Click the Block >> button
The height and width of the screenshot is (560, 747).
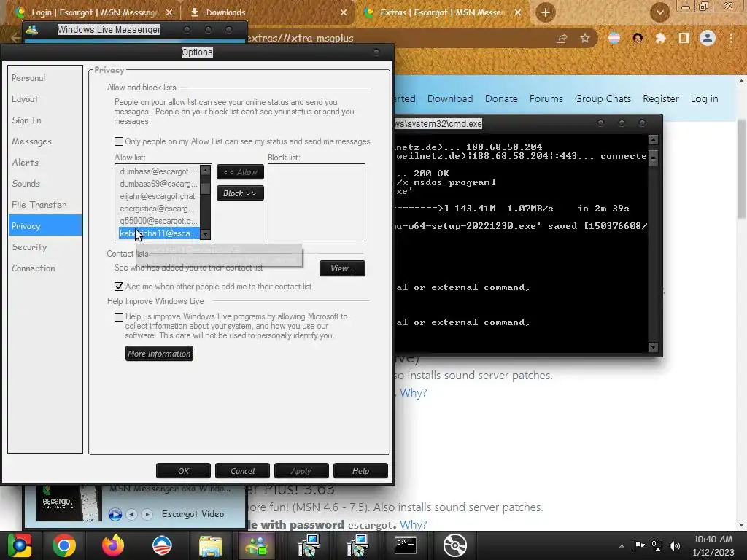click(x=240, y=193)
